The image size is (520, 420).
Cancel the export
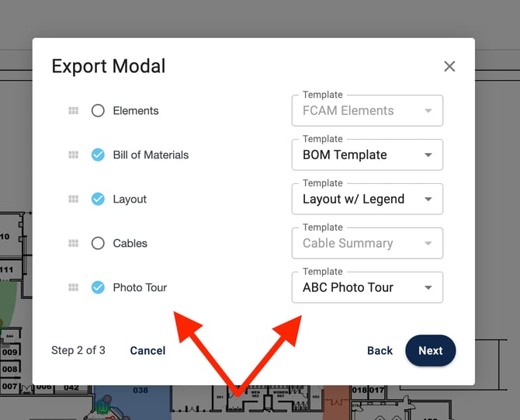coord(147,351)
